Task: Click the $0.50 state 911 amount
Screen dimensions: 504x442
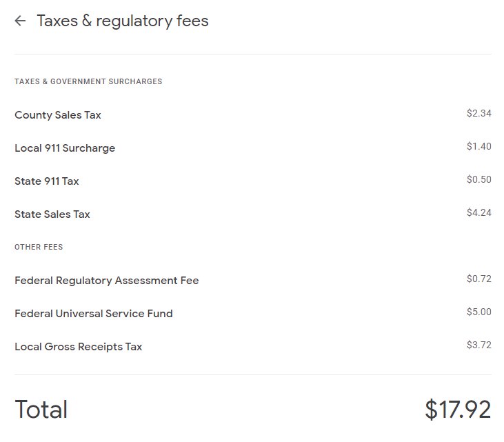Action: pos(479,179)
